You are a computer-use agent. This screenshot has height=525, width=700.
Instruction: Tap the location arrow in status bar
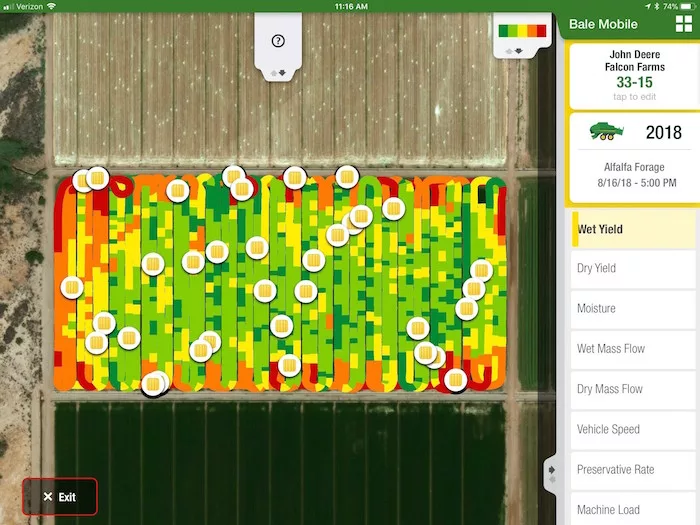pyautogui.click(x=648, y=6)
